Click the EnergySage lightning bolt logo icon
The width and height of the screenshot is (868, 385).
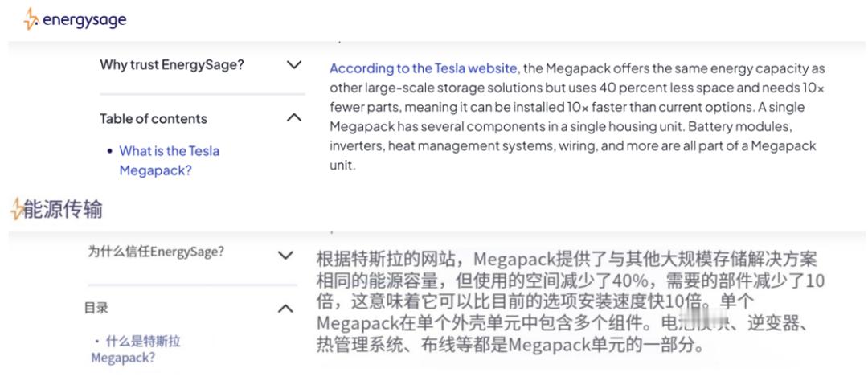click(31, 19)
